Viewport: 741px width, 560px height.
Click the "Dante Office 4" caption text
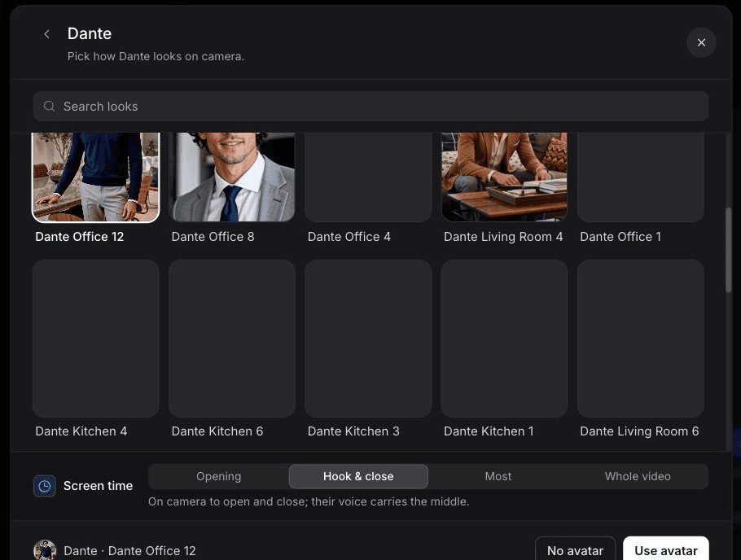[x=349, y=237]
